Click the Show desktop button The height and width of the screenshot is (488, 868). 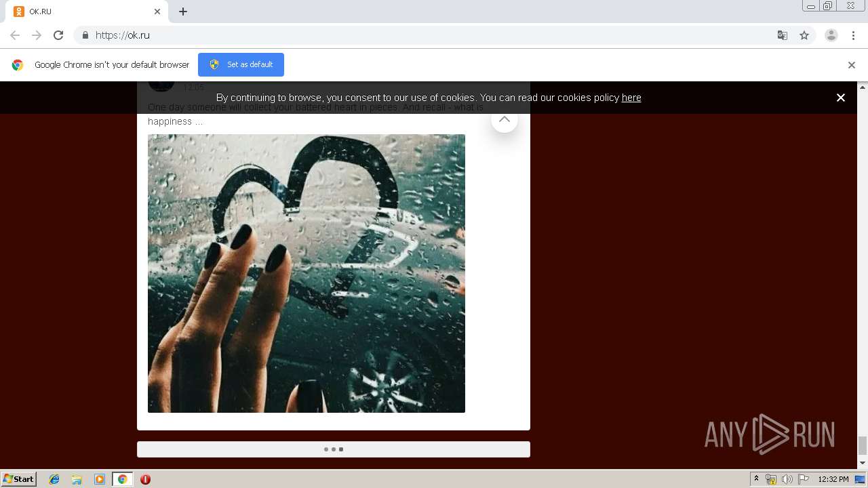pos(861,479)
